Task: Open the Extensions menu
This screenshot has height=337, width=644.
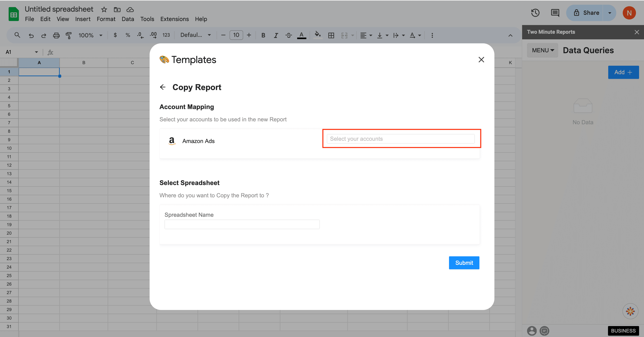Action: click(x=174, y=19)
